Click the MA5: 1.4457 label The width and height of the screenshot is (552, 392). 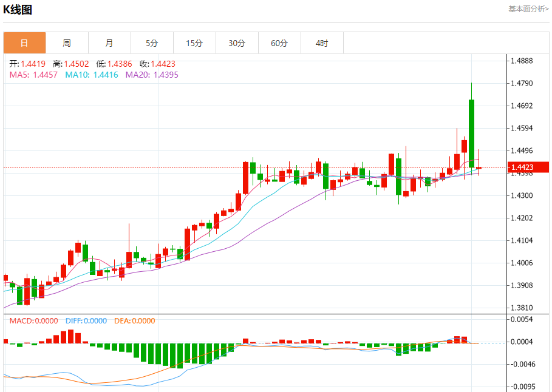click(33, 75)
